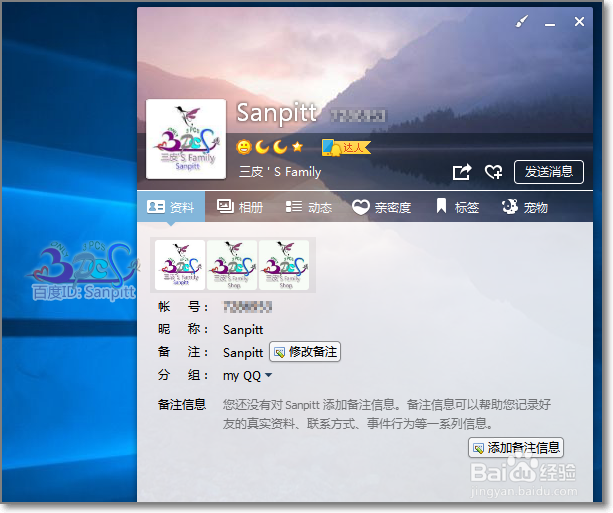Open the 动态 tab

(x=309, y=207)
